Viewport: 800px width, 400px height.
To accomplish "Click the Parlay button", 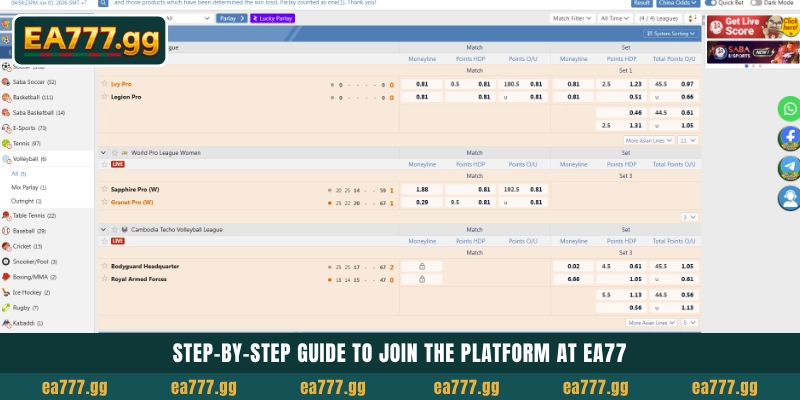I will [232, 18].
